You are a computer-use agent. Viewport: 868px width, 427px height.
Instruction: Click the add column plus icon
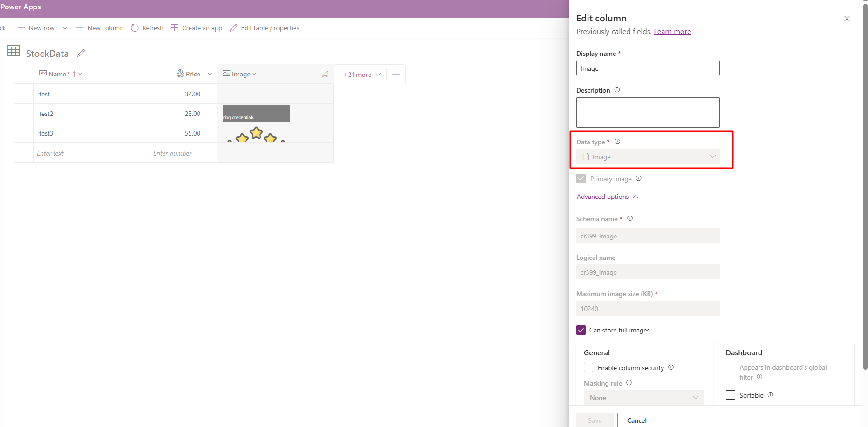396,75
